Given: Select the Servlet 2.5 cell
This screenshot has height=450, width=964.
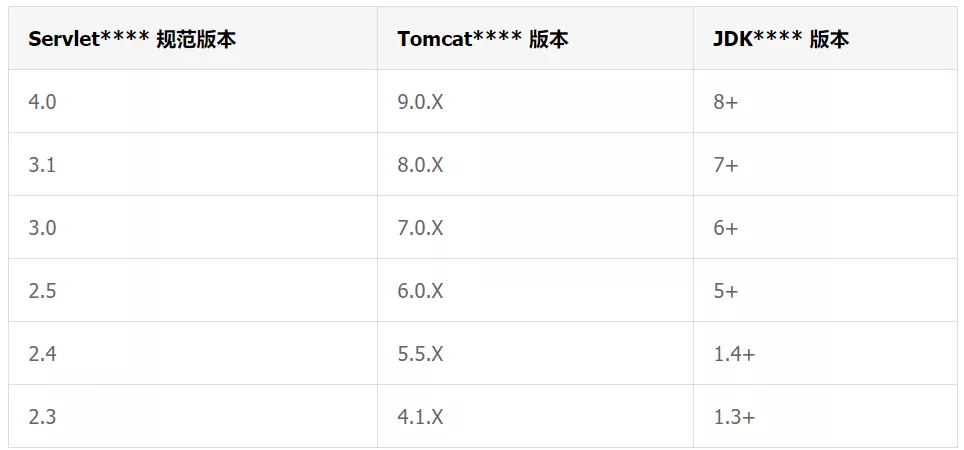Looking at the screenshot, I should tap(193, 290).
